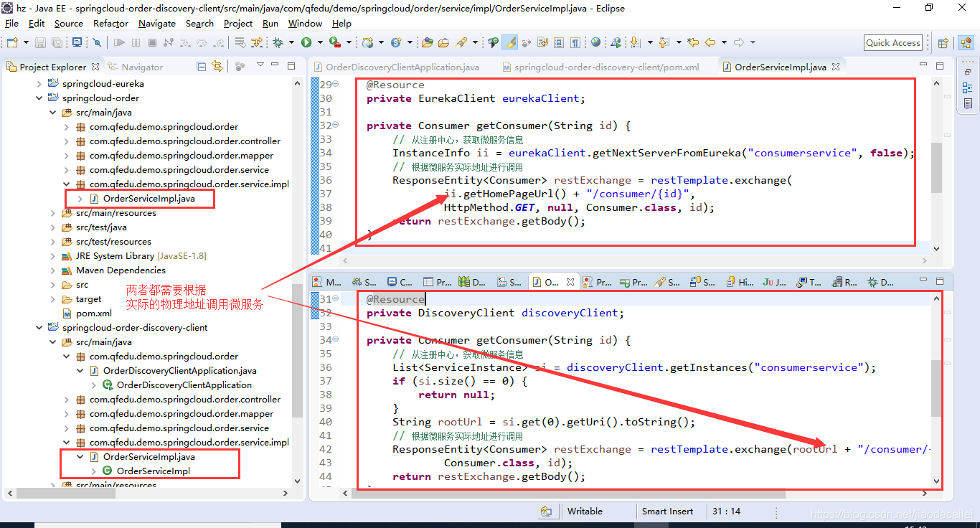Click the Search flashlight toolbar icon
980x528 pixels.
coord(461,42)
